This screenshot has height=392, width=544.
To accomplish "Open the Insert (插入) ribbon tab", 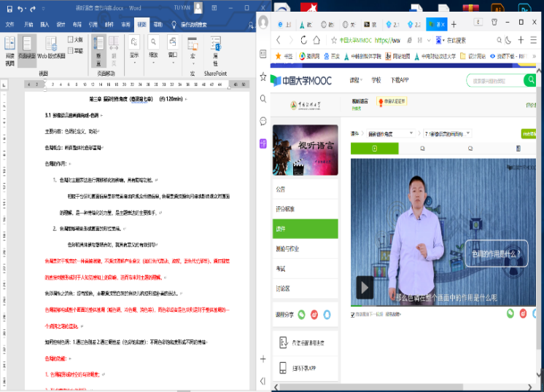I will pyautogui.click(x=45, y=24).
